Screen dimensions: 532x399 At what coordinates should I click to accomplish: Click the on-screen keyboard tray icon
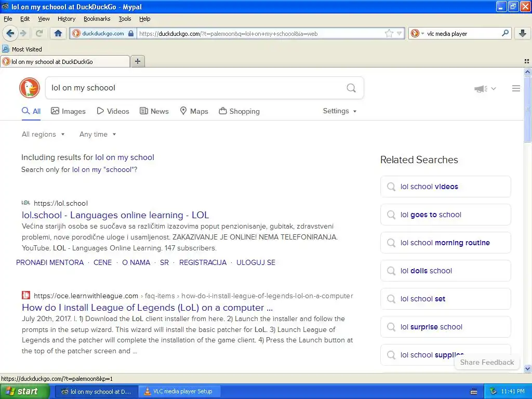(474, 392)
